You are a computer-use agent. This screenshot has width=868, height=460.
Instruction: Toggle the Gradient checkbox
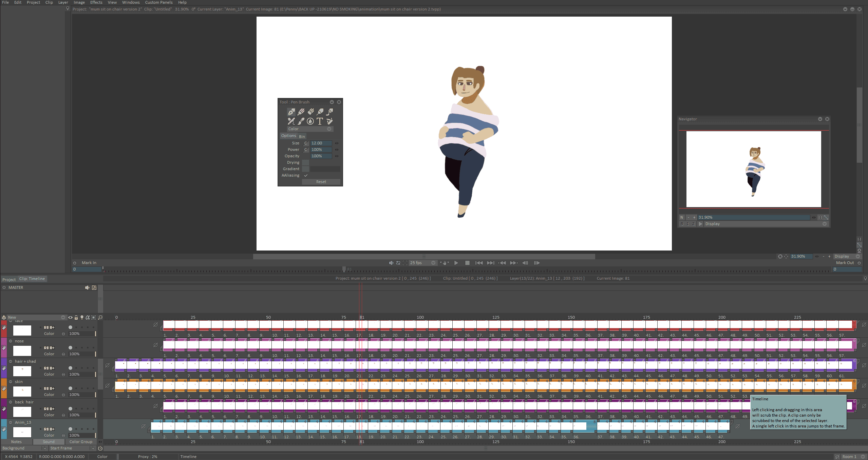306,169
